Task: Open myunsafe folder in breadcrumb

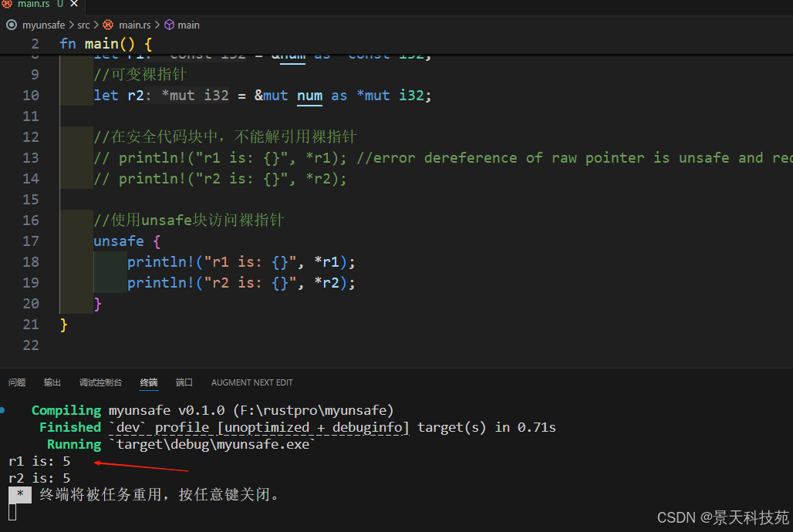Action: click(x=43, y=25)
